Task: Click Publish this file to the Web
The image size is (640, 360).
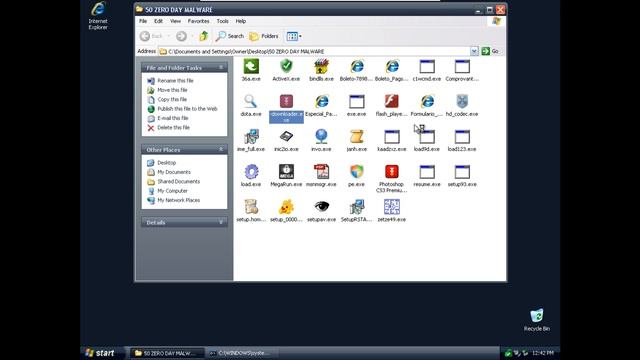Action: (x=187, y=109)
